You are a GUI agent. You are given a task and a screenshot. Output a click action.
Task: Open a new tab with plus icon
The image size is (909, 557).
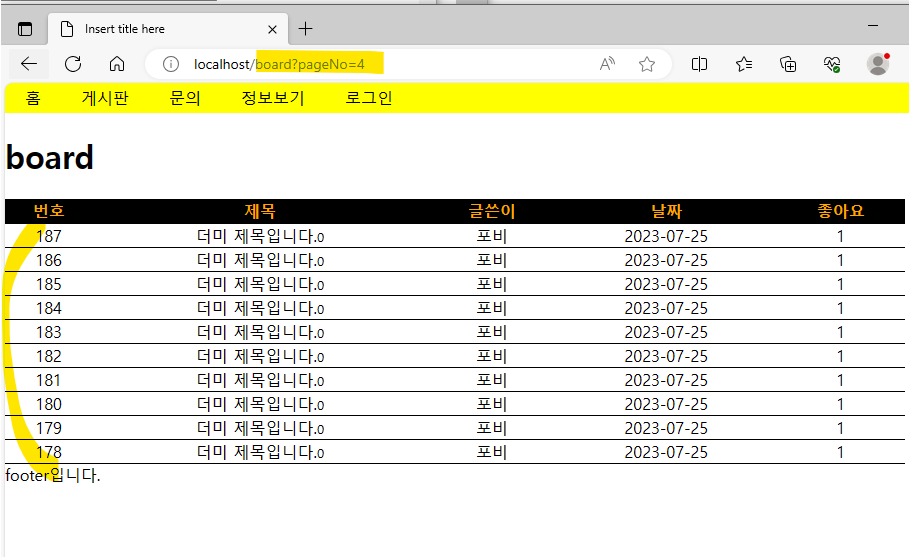(x=306, y=28)
